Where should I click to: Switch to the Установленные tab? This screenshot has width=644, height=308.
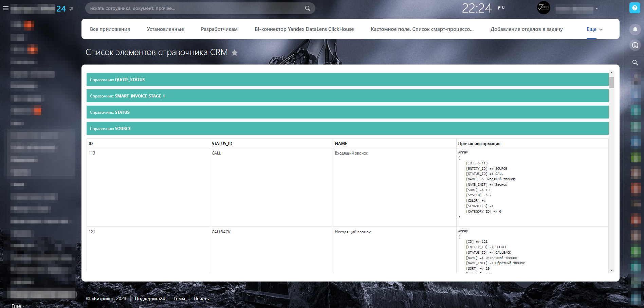[x=165, y=29]
